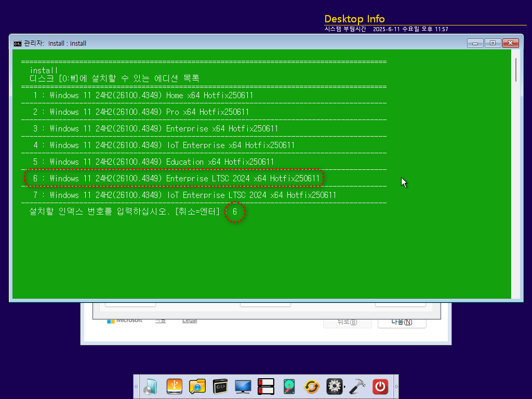Click line 6 Enterprise LTSC 2024 x64

click(x=177, y=179)
